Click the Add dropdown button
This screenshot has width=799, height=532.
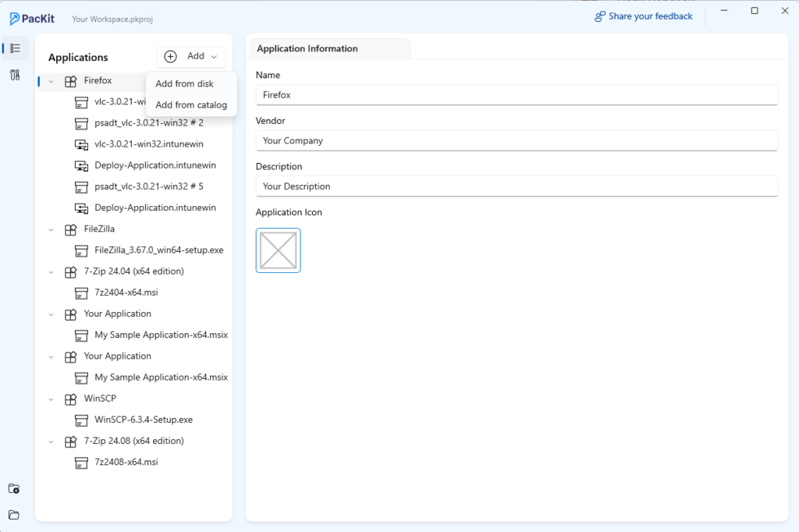click(191, 57)
